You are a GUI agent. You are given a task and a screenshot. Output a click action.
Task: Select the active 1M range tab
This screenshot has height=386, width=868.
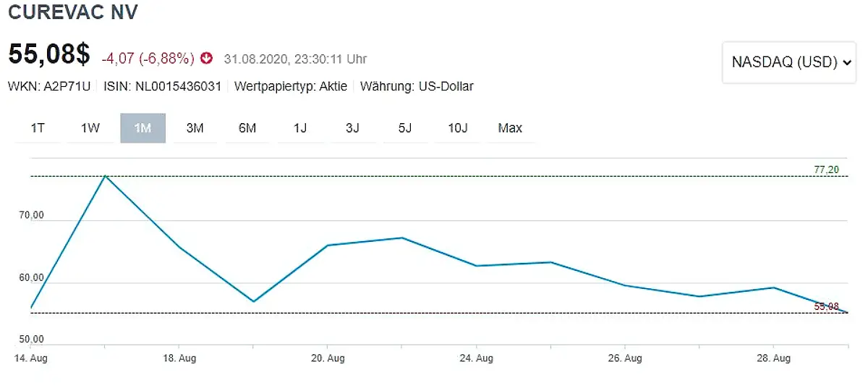point(142,128)
